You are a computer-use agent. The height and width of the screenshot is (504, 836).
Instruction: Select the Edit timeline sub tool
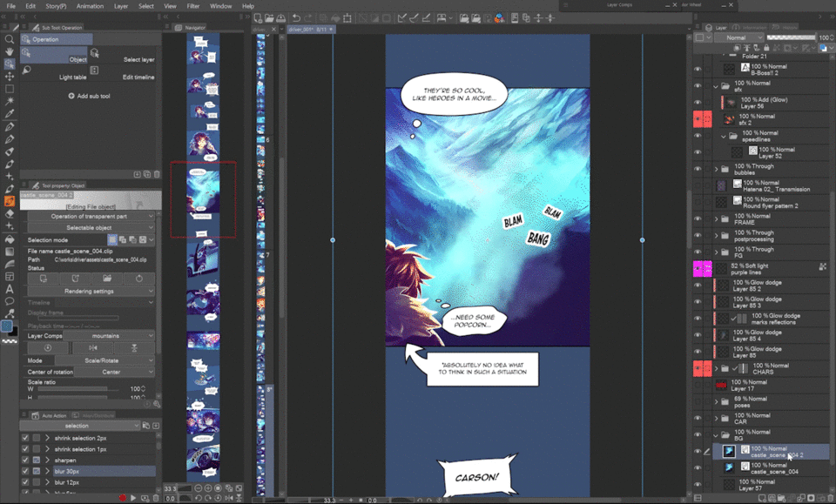click(123, 73)
